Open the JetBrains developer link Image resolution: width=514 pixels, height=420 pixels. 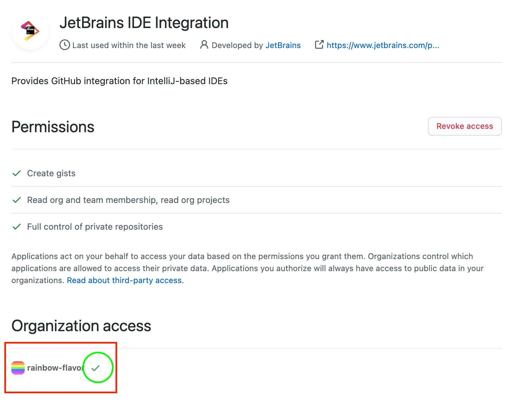(283, 45)
